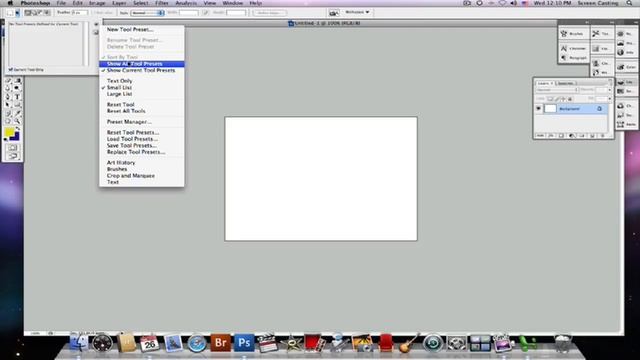Open the layer Fill slider arrow
This screenshot has height=360, width=640.
(609, 99)
